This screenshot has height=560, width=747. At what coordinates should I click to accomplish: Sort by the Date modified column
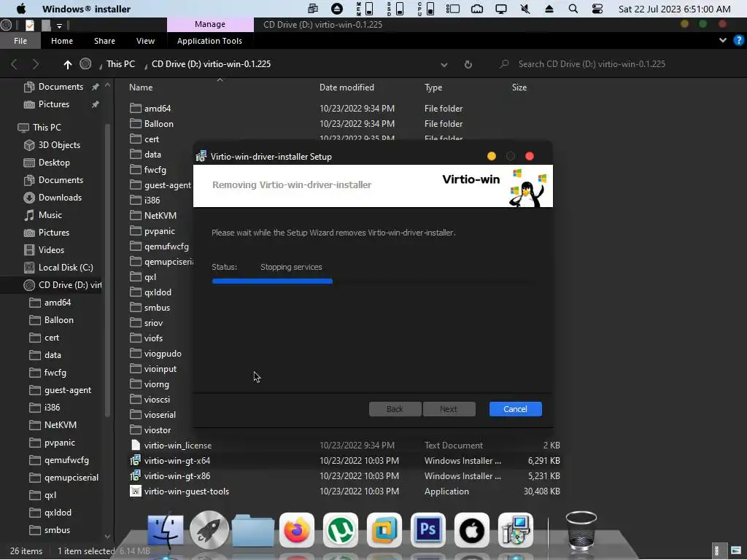pos(347,87)
